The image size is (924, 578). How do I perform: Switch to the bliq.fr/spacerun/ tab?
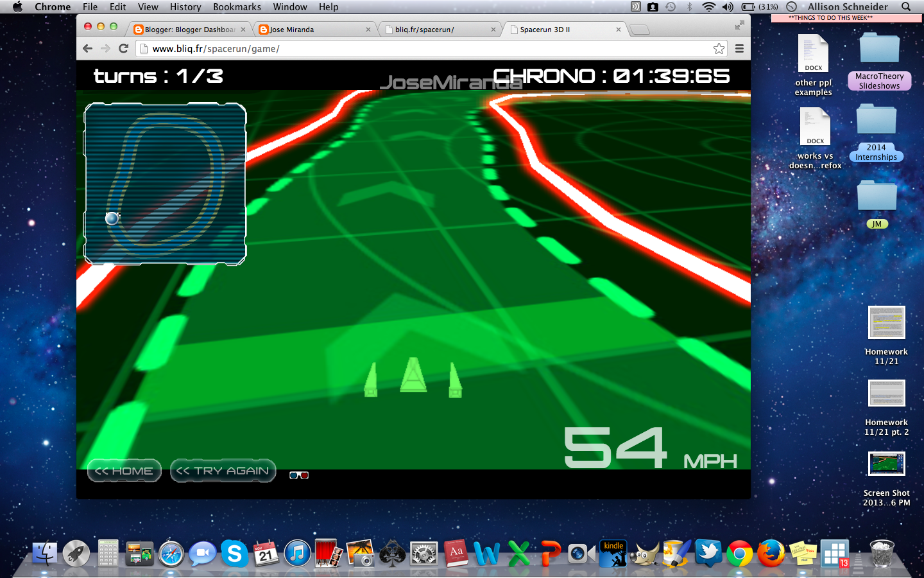pyautogui.click(x=440, y=30)
